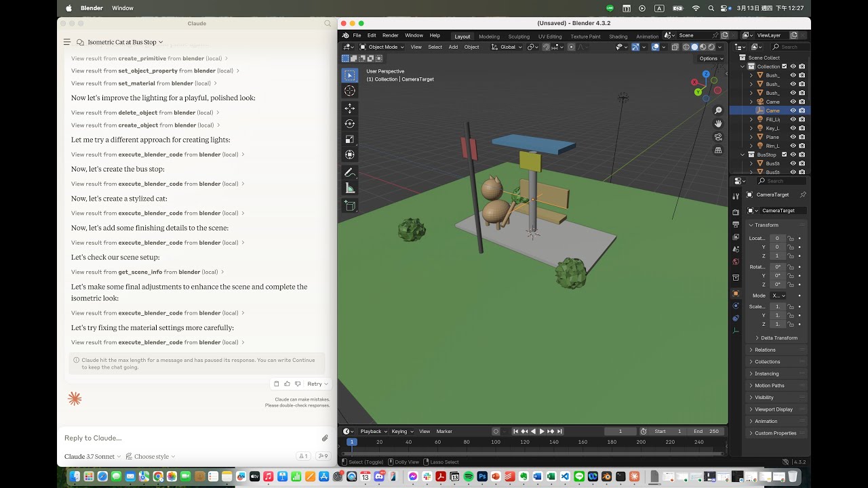Open the viewport Options dropdown

pos(710,58)
